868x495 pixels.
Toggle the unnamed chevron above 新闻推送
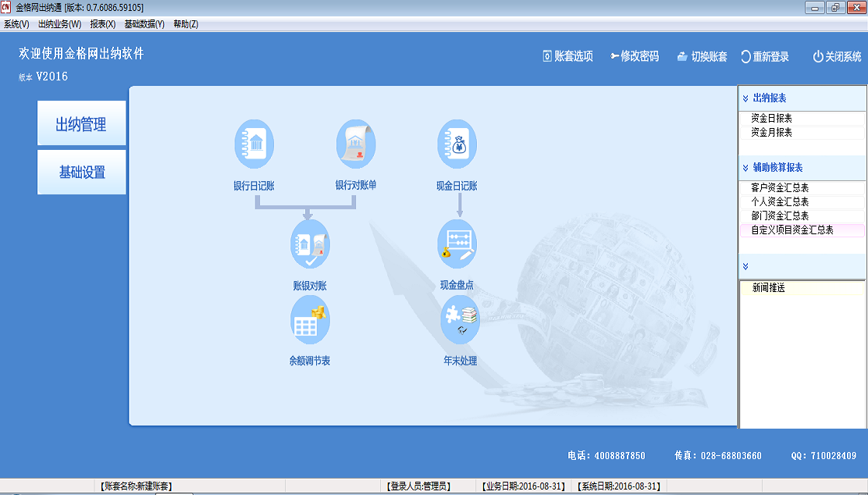pos(745,266)
